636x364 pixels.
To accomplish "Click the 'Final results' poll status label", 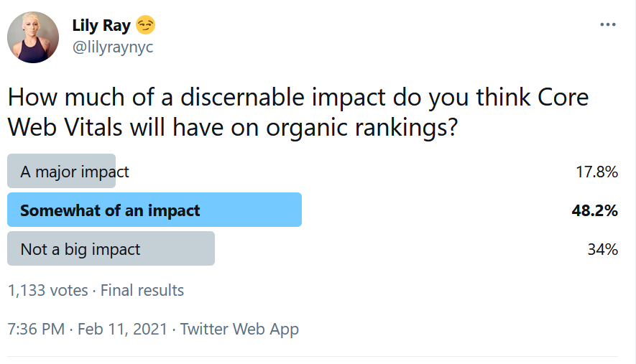I will pyautogui.click(x=142, y=290).
